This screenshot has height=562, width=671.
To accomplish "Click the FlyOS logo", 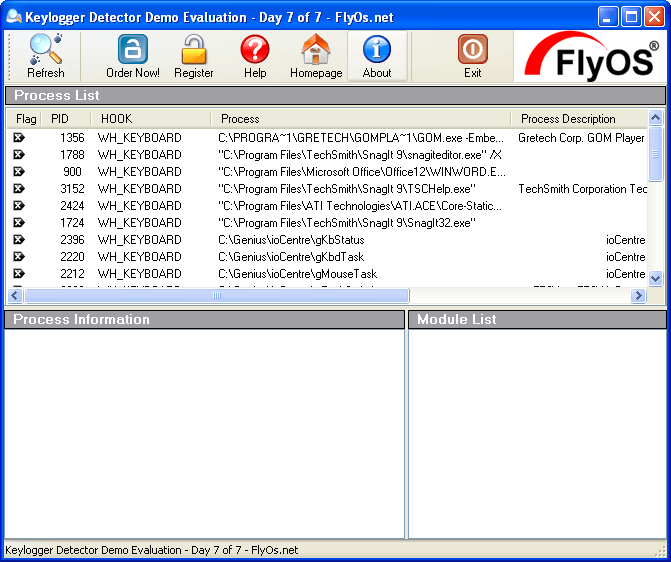I will point(591,56).
